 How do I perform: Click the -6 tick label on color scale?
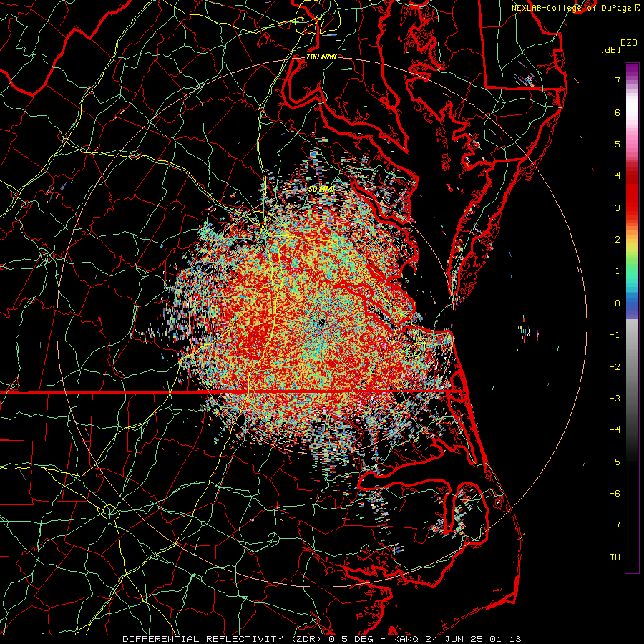[x=615, y=494]
